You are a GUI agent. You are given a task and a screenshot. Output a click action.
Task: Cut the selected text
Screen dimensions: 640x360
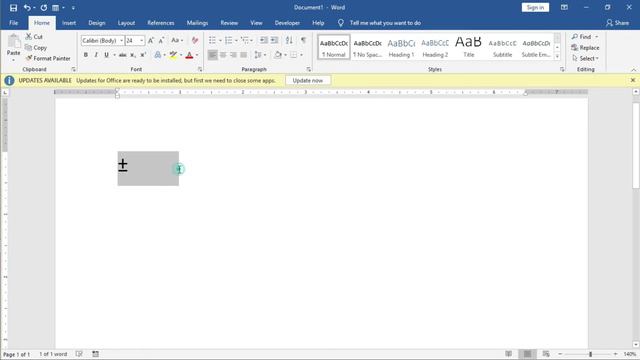[34, 37]
